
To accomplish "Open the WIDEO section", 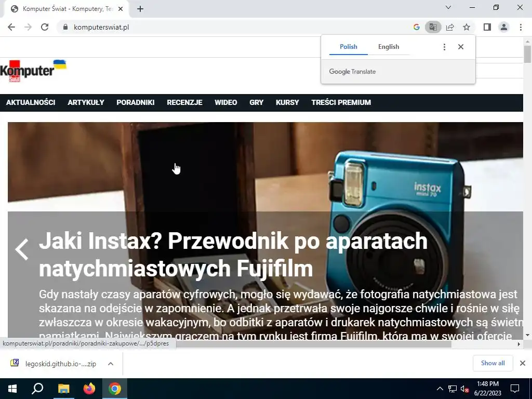I will [225, 102].
